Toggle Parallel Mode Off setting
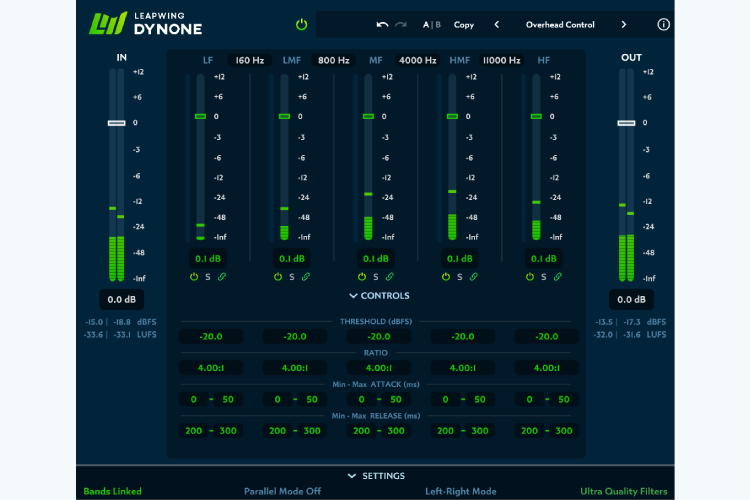 pos(282,491)
